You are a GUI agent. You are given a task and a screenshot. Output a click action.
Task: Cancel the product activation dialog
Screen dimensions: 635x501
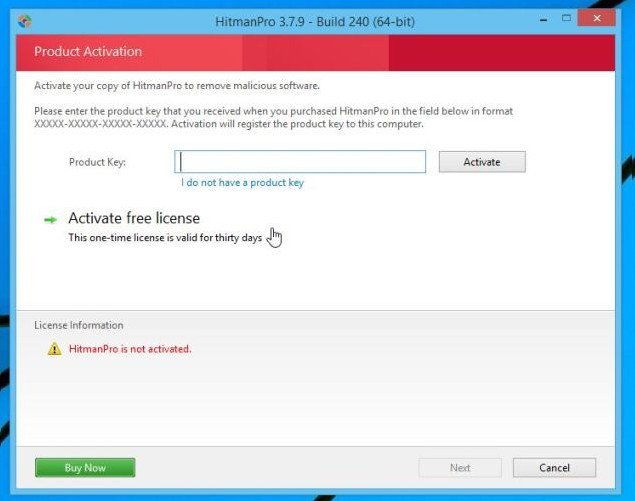click(x=554, y=467)
